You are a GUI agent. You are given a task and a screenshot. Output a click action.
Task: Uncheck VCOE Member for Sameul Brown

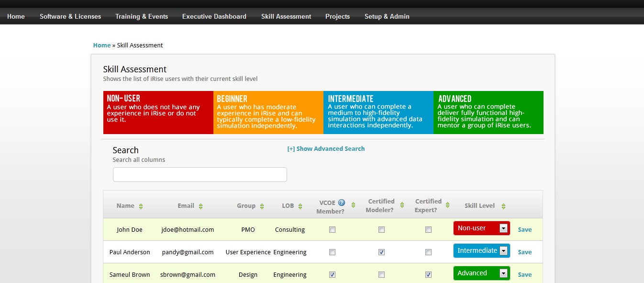(332, 275)
